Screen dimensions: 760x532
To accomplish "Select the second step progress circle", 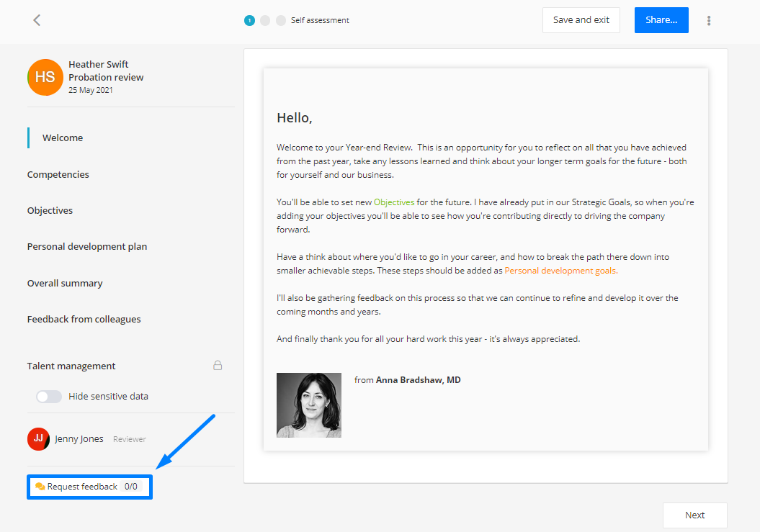I will tap(265, 20).
